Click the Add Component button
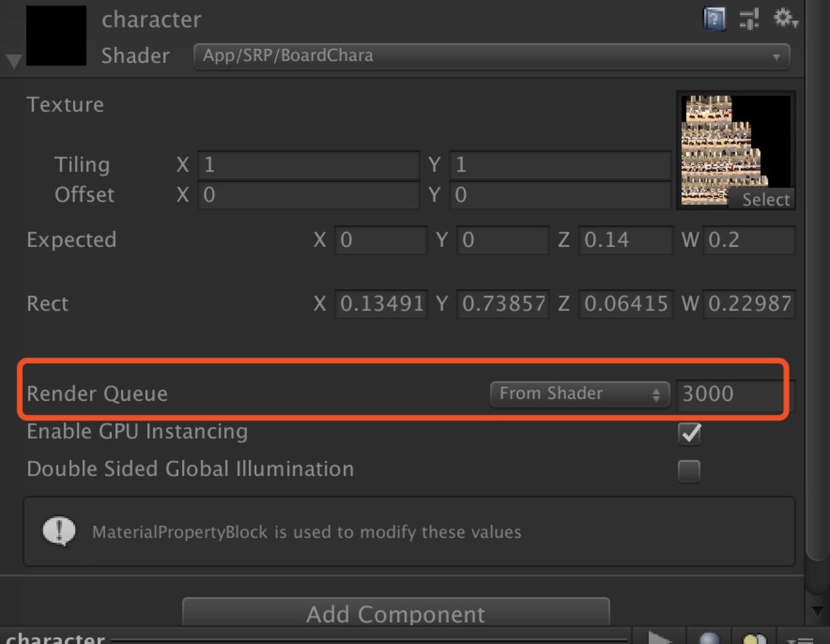This screenshot has width=830, height=644. pos(396,613)
